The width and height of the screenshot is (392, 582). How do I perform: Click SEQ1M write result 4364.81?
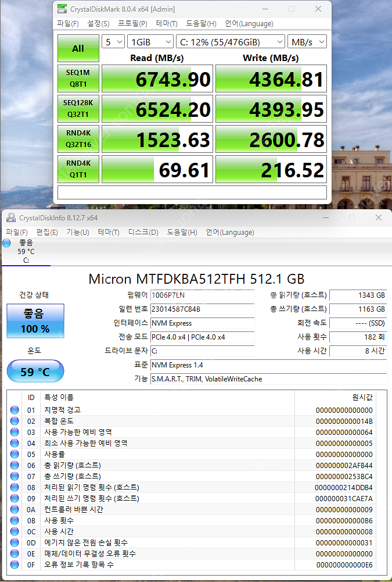pos(271,78)
